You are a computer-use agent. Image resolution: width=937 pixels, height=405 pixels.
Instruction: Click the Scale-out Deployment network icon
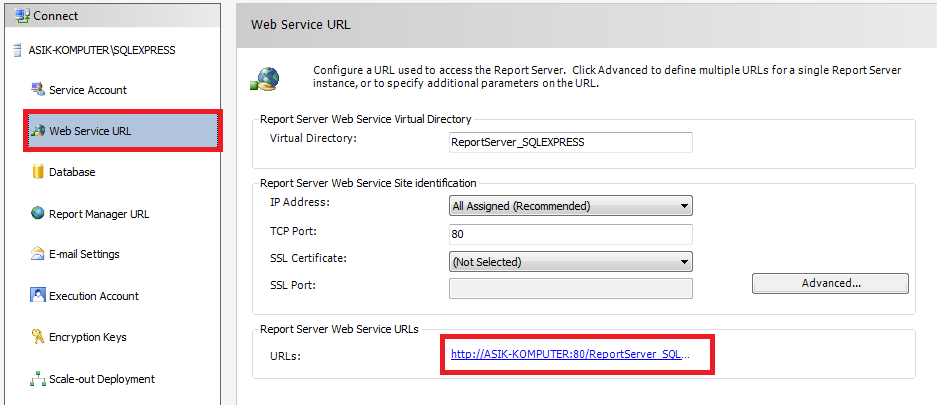coord(38,379)
